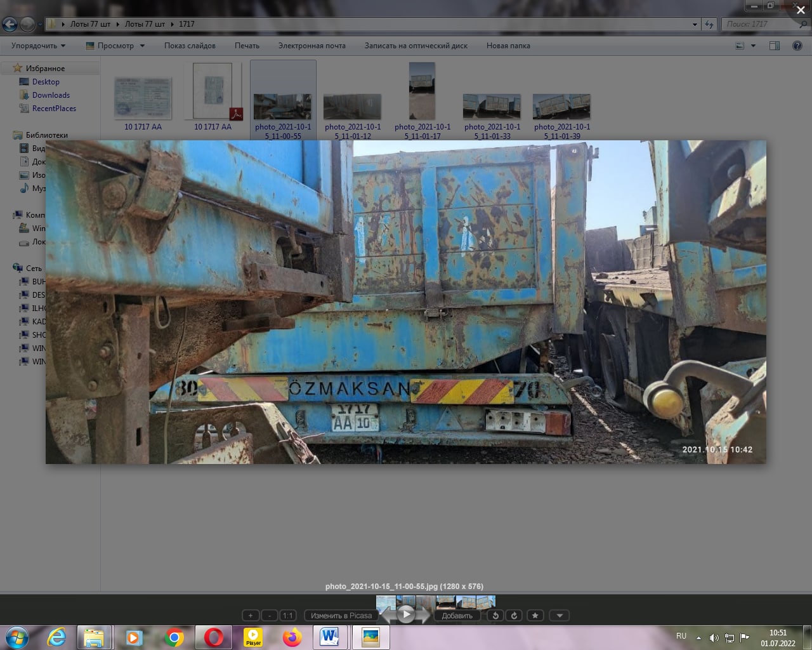Open 'Библиотеки' in navigation pane
The image size is (812, 650).
[x=46, y=135]
